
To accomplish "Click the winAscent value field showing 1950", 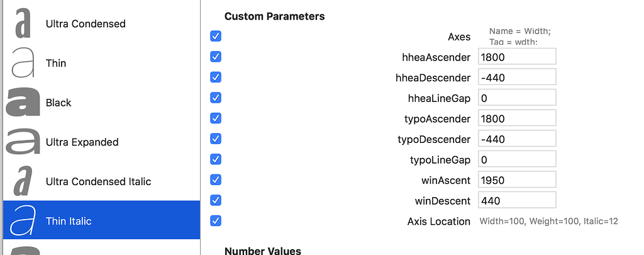I will point(517,180).
